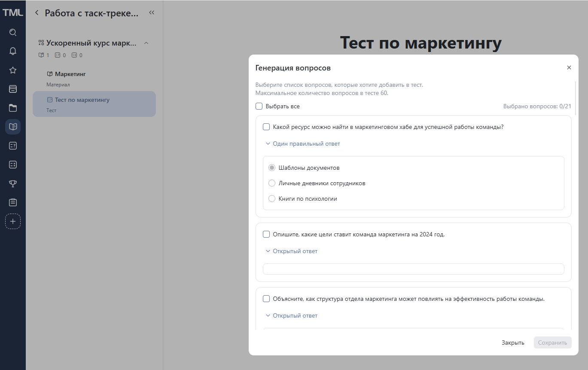Screen dimensions: 588x370
Task: Enable the 'Выбрать все' checkbox
Action: click(x=259, y=106)
